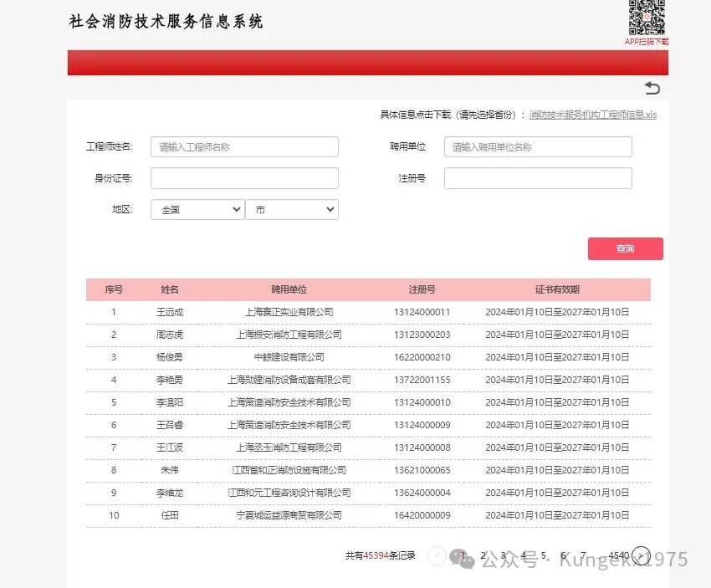Viewport: 711px width, 588px height.
Task: Click registration number 13124000009
Action: [x=422, y=425]
